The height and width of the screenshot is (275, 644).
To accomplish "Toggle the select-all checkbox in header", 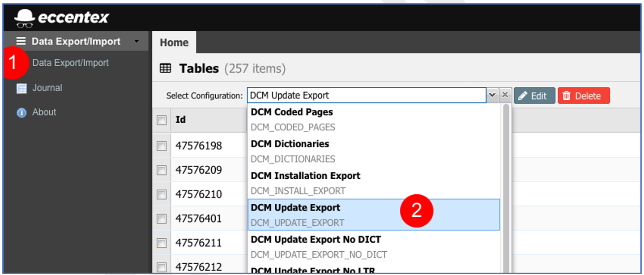I will pyautogui.click(x=162, y=120).
